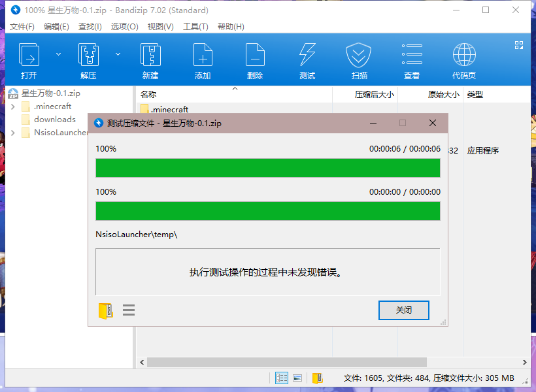The image size is (536, 392).
Task: Click the Add (添加) file icon
Action: [x=203, y=55]
